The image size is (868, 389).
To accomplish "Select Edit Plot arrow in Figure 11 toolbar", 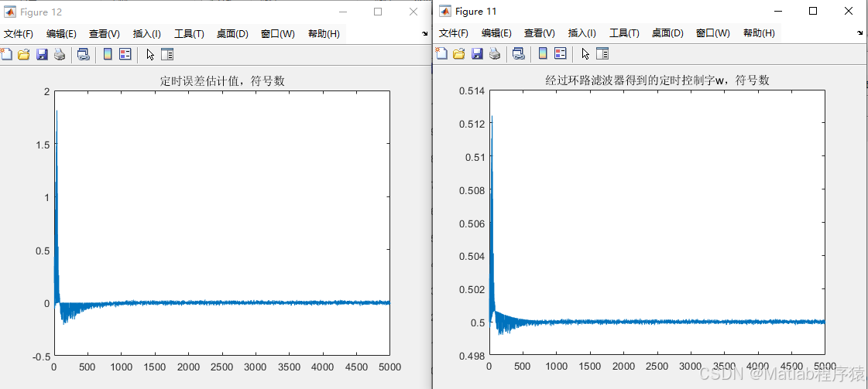I will [585, 53].
